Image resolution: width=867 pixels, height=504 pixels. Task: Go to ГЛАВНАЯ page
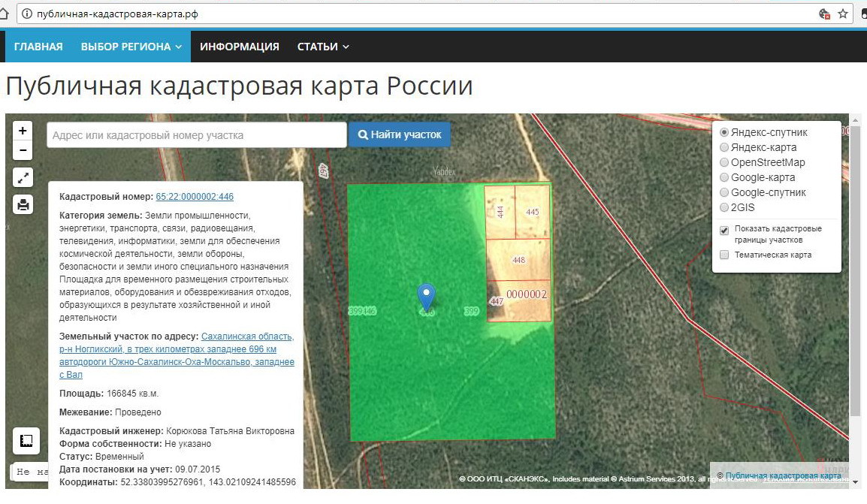tap(38, 47)
